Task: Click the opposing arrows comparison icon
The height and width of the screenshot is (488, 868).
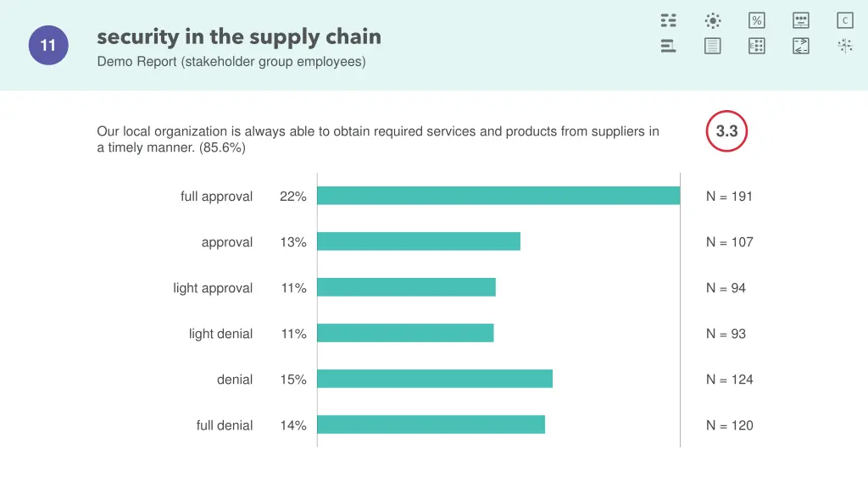Action: pos(801,46)
